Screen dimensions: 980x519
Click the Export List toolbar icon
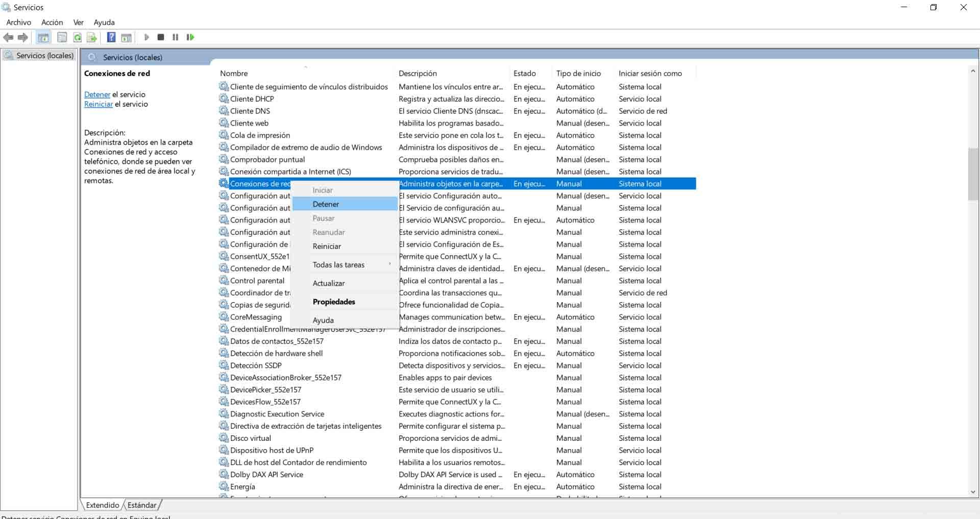coord(92,37)
